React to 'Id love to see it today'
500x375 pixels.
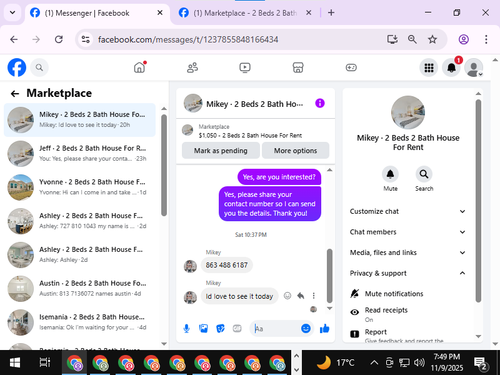point(287,296)
